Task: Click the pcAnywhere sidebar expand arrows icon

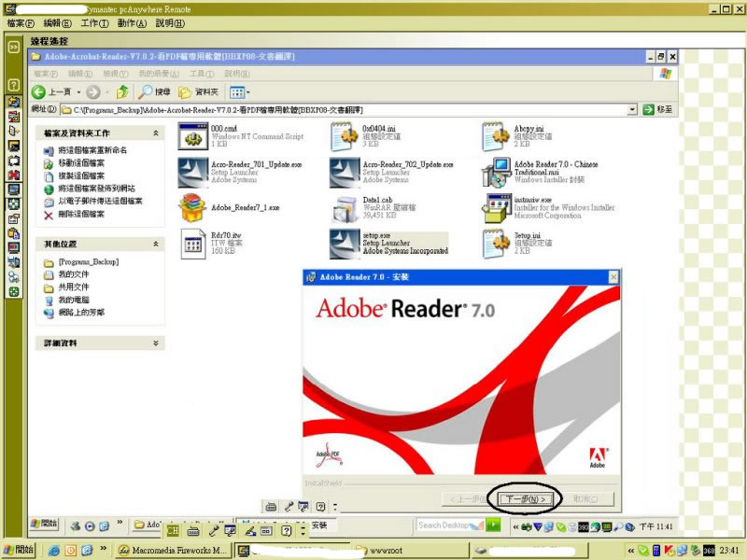Action: click(14, 47)
